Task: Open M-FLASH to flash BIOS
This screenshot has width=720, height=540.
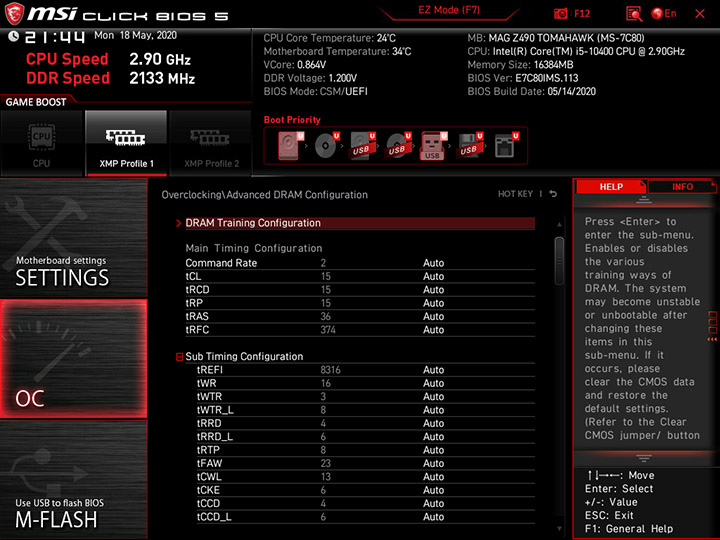Action: coord(73,479)
